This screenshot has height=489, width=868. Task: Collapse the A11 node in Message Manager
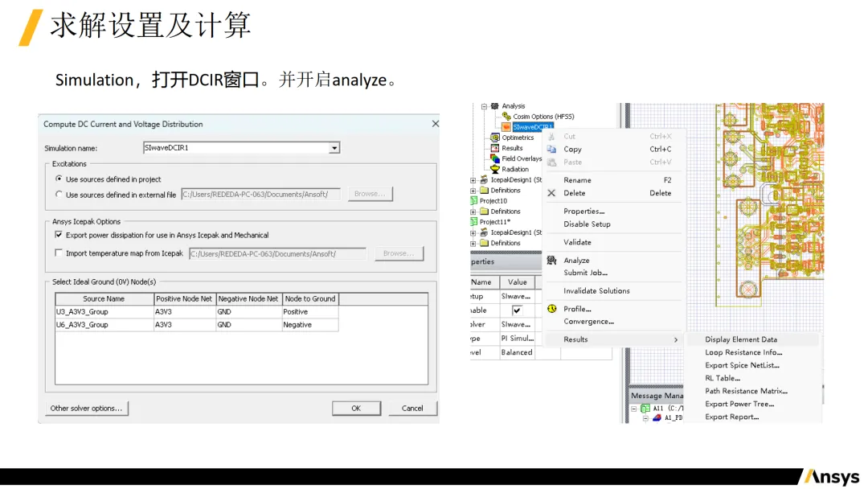point(634,408)
